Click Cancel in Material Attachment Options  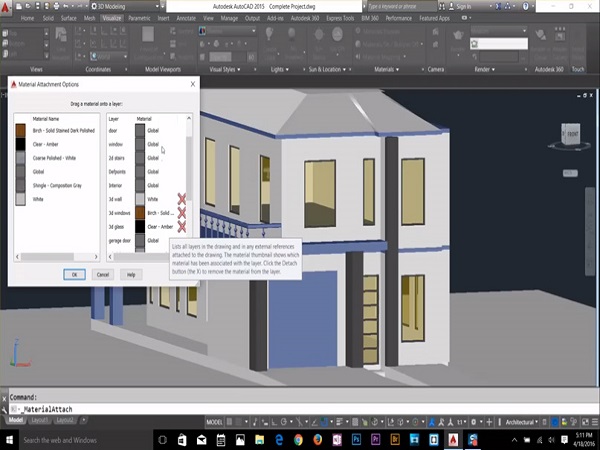click(103, 274)
